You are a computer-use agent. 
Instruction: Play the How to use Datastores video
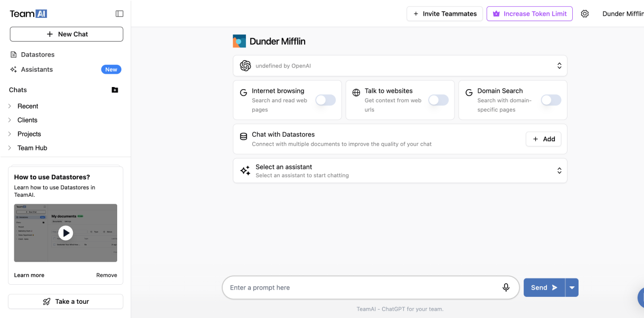pyautogui.click(x=65, y=233)
